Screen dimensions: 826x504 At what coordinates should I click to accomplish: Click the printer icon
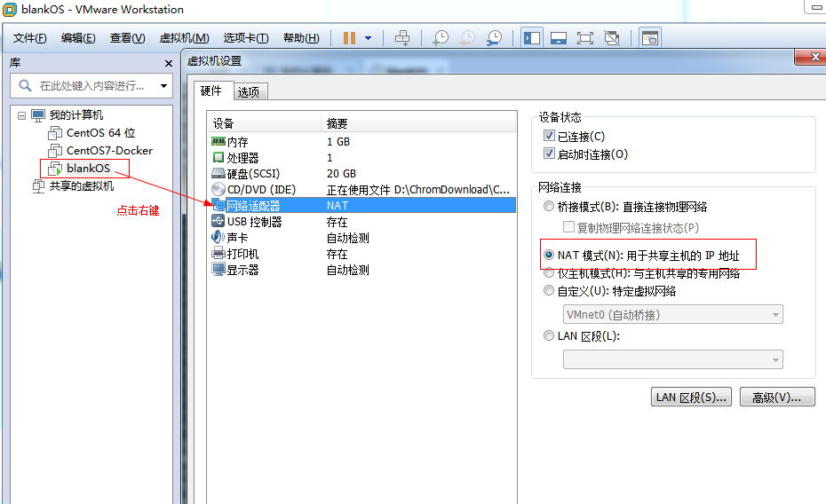click(218, 254)
